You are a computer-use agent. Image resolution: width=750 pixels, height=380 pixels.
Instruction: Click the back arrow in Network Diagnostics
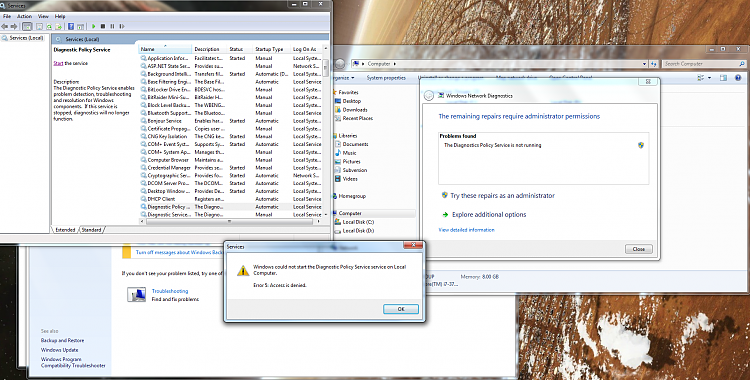click(429, 96)
